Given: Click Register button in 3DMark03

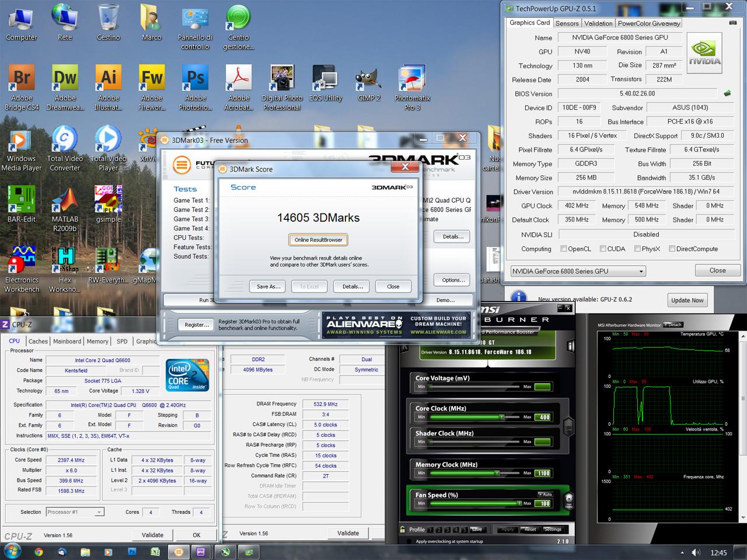Looking at the screenshot, I should (197, 325).
